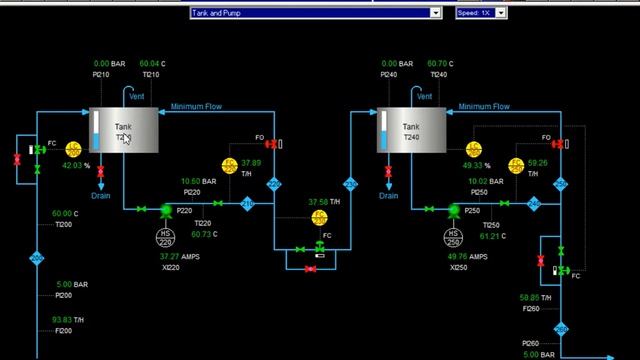
Task: Click pump P250 symbol
Action: [x=453, y=211]
